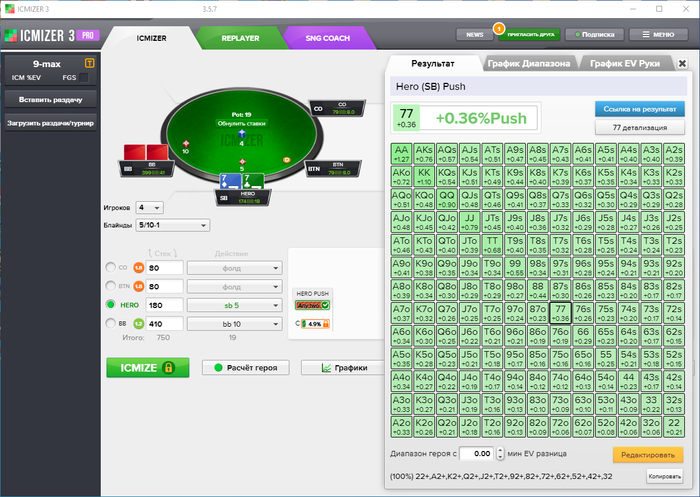
Task: Click the 77 hand summary tile
Action: coord(406,118)
